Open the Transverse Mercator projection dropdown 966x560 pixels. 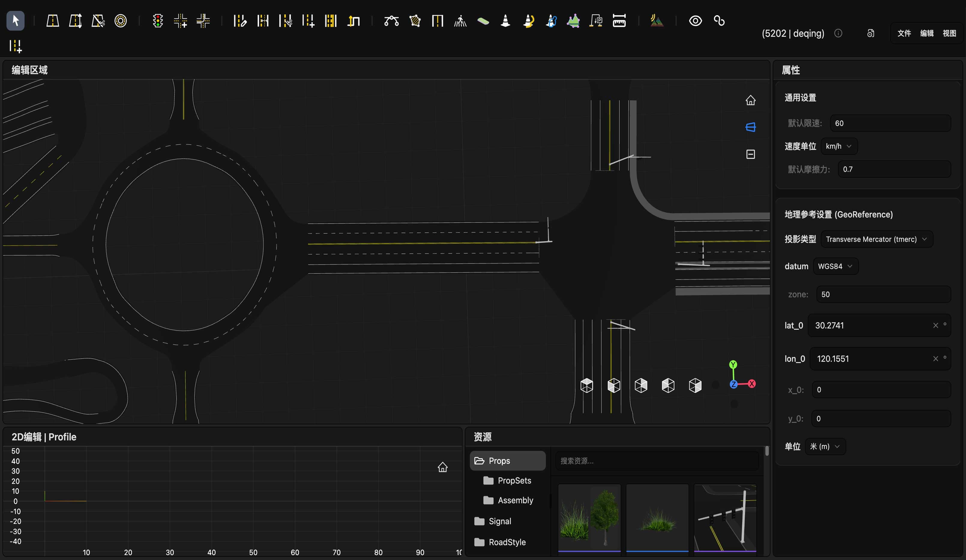[877, 239]
